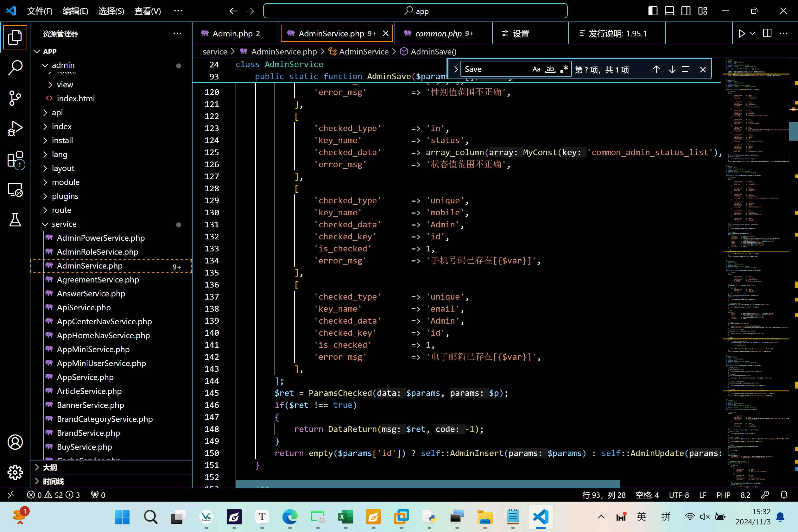Toggle primary side bar layout icon

(653, 11)
